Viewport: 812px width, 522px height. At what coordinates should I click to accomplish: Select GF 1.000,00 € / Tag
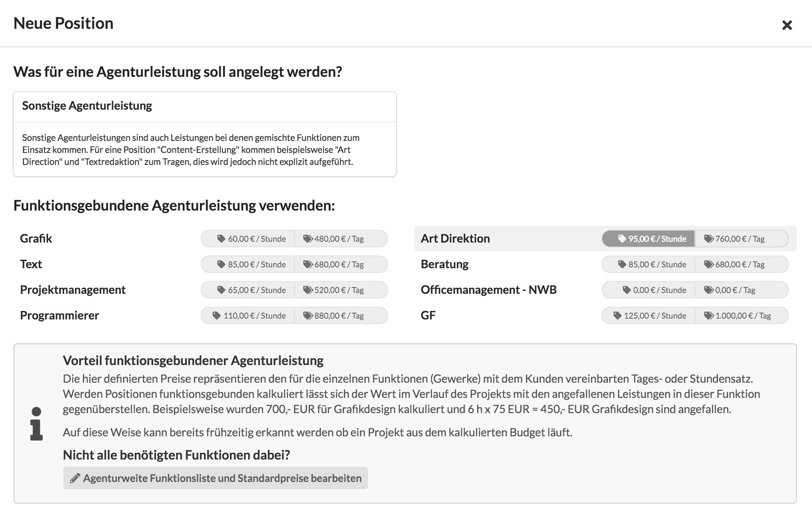click(x=742, y=315)
